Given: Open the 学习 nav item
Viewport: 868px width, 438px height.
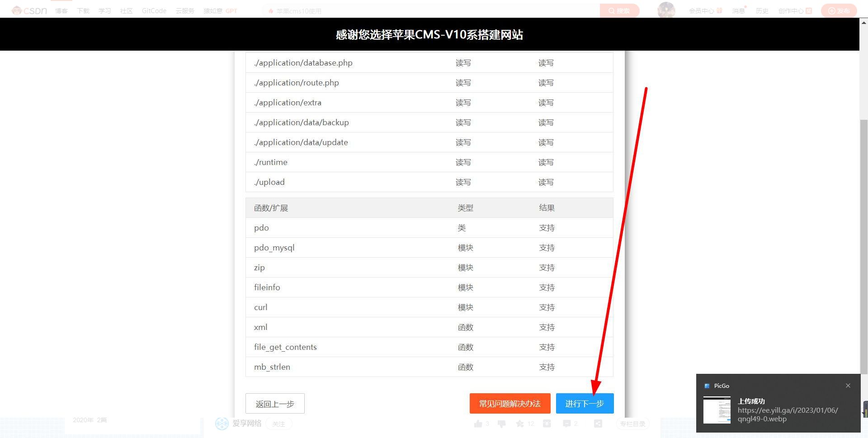Looking at the screenshot, I should [x=105, y=11].
